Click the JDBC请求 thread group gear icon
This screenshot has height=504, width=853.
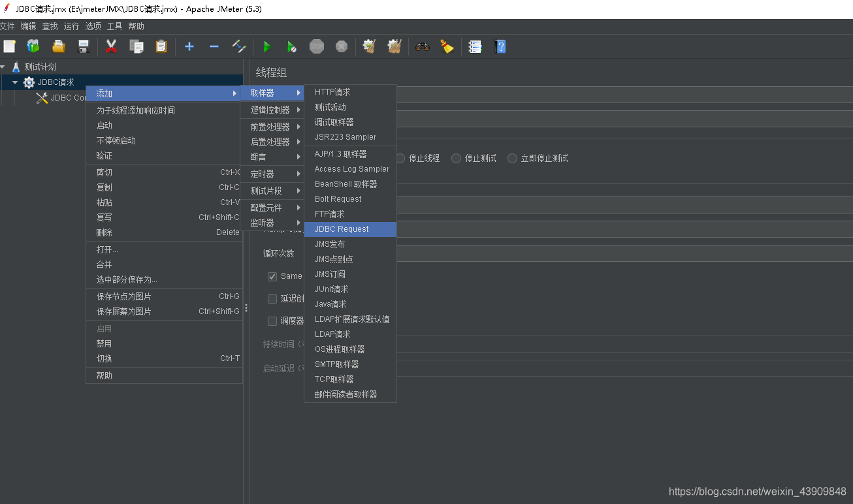29,82
